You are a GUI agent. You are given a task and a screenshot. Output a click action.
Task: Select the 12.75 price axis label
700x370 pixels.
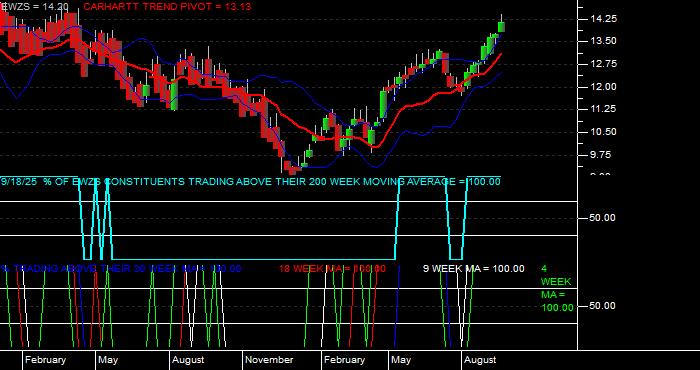603,64
